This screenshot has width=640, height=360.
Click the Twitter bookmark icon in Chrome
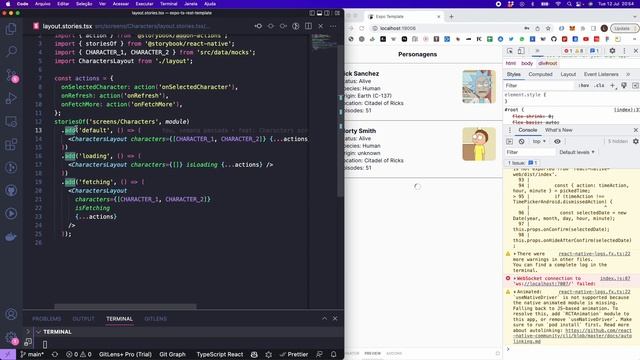[x=511, y=39]
